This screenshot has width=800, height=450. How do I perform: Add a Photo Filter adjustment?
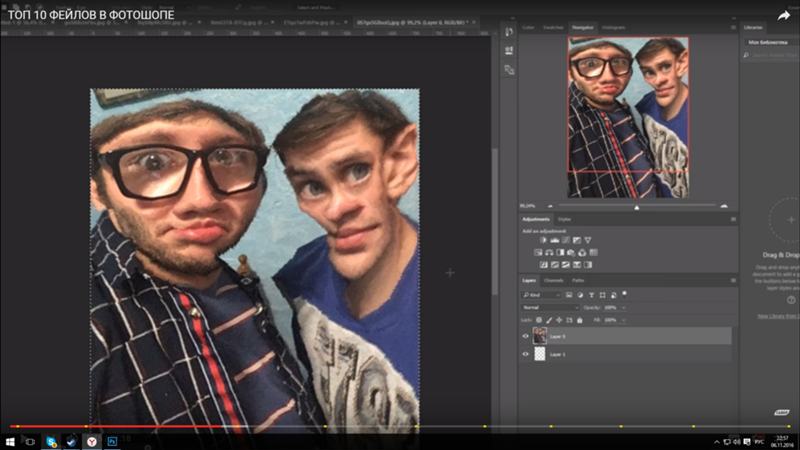pyautogui.click(x=571, y=253)
